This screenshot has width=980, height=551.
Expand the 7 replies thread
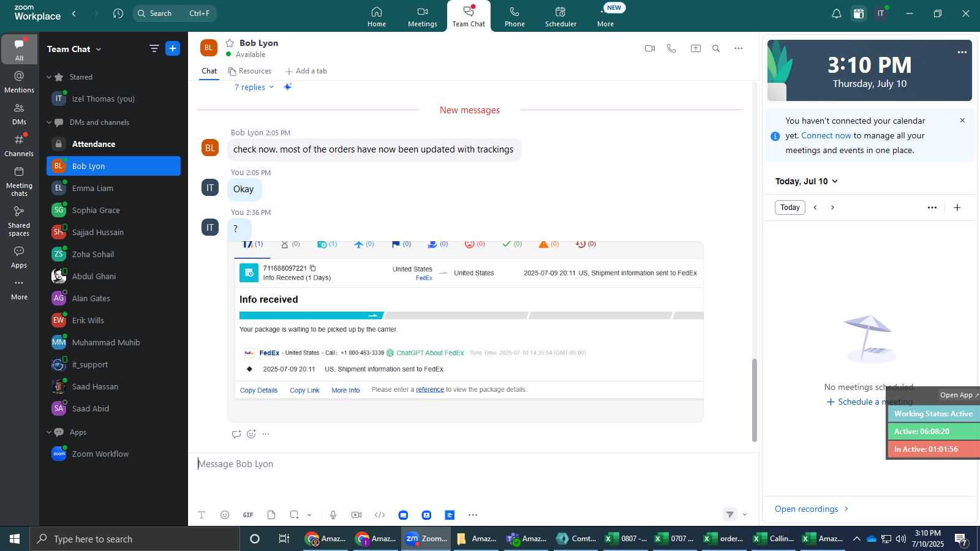pos(254,88)
